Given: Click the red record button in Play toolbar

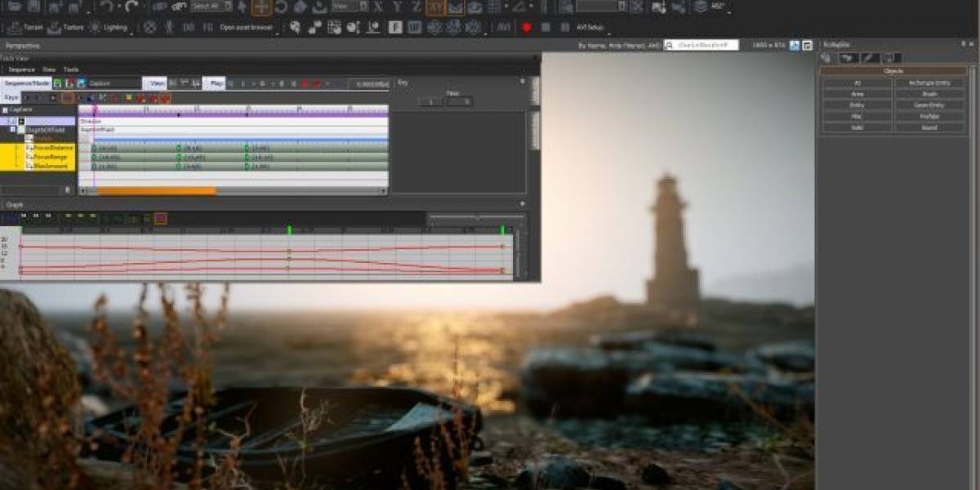Looking at the screenshot, I should pyautogui.click(x=304, y=83).
